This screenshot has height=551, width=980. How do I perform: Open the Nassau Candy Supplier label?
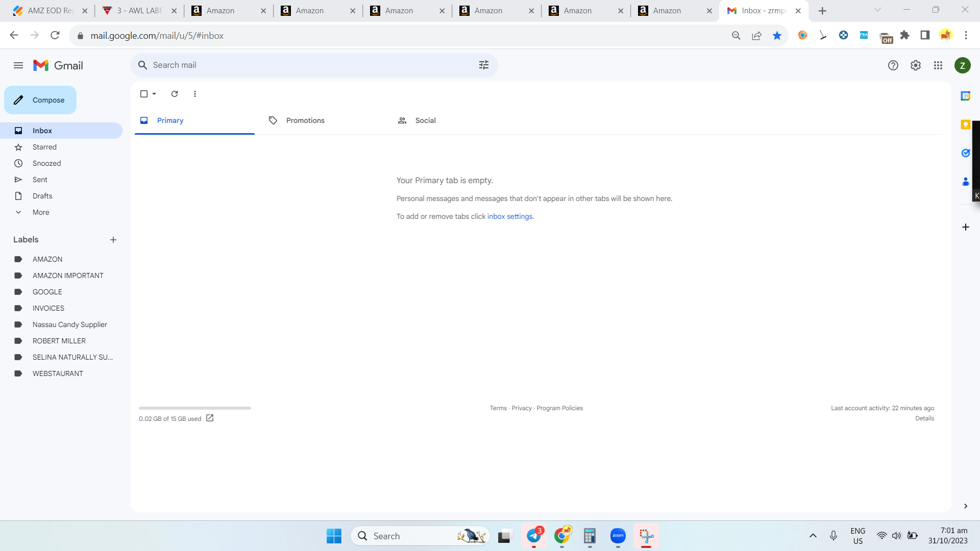(x=61, y=324)
